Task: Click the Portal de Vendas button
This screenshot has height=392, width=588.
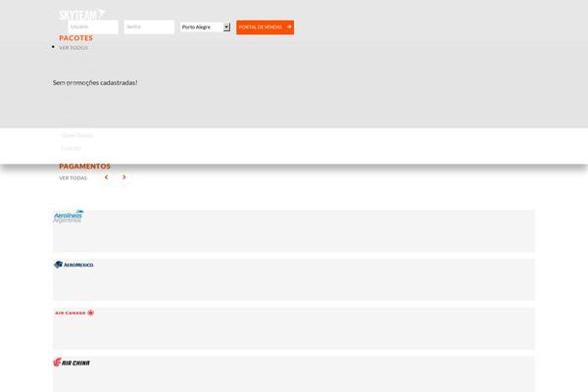Action: tap(266, 27)
